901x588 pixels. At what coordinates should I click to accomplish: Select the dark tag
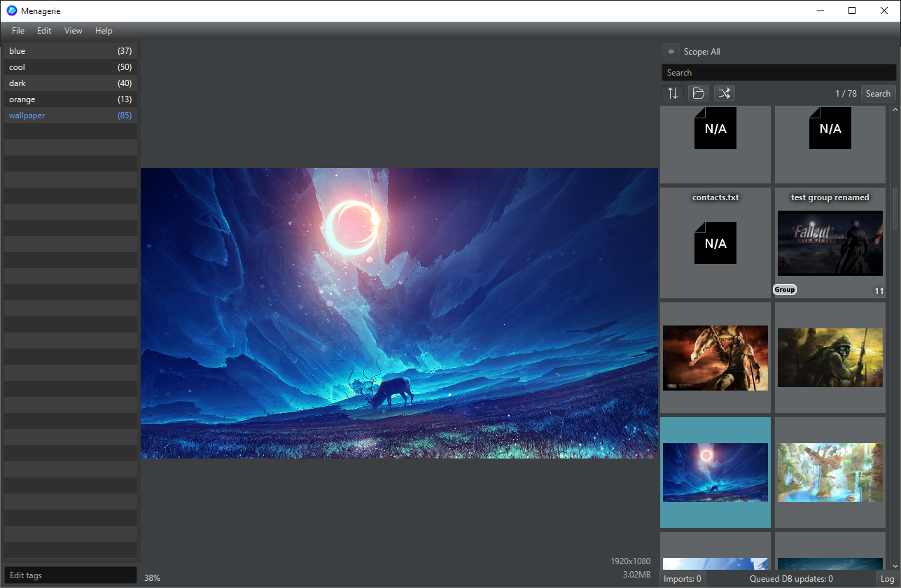[71, 83]
